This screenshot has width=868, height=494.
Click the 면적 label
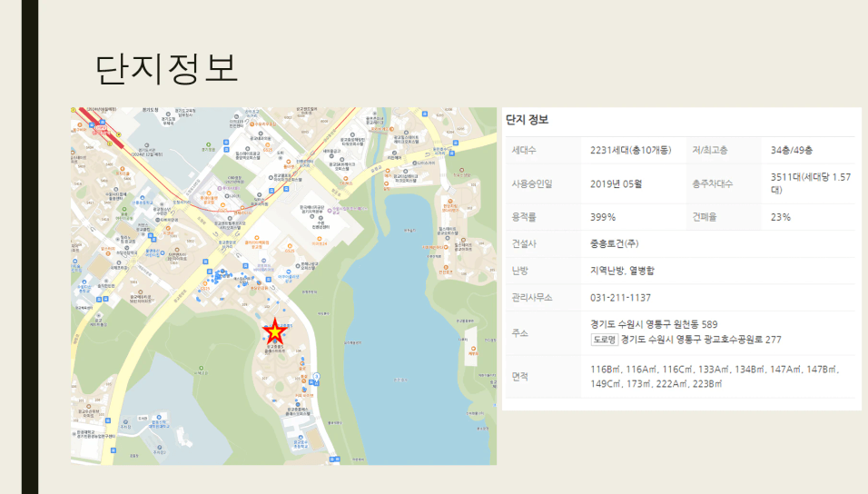click(x=520, y=377)
